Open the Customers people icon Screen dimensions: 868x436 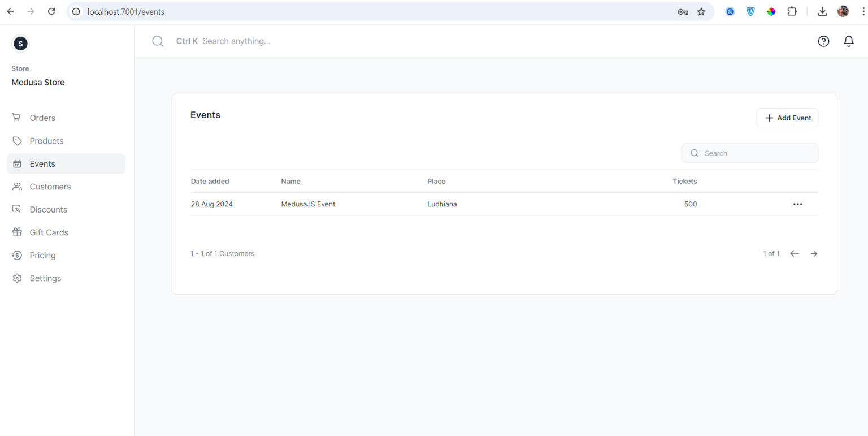point(17,187)
